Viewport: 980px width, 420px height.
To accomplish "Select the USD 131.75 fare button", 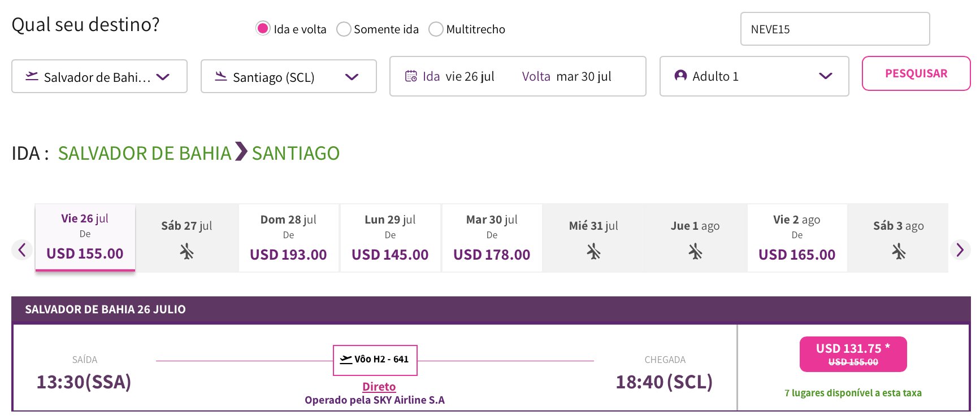I will pos(853,355).
